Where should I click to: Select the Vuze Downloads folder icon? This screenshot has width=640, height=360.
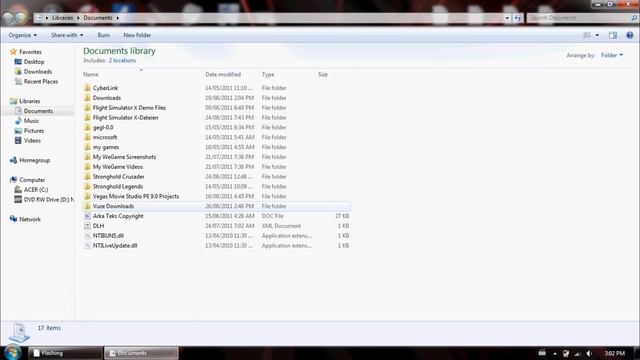click(x=87, y=206)
